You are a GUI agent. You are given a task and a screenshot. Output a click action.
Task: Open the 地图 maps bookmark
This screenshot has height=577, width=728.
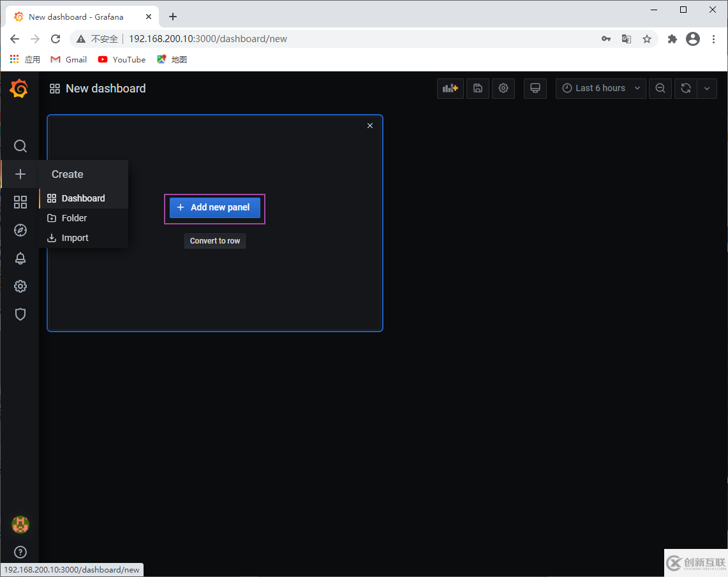tap(172, 59)
